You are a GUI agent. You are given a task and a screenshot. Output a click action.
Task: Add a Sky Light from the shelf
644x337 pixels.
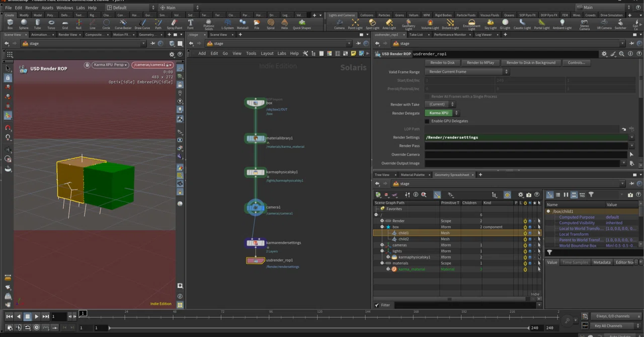click(490, 24)
